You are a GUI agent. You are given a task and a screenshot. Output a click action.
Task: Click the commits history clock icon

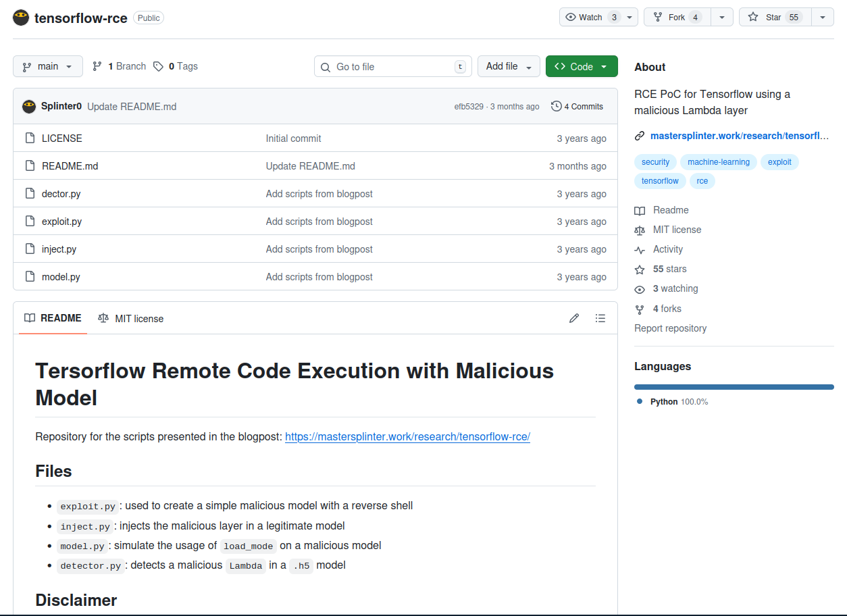[557, 106]
